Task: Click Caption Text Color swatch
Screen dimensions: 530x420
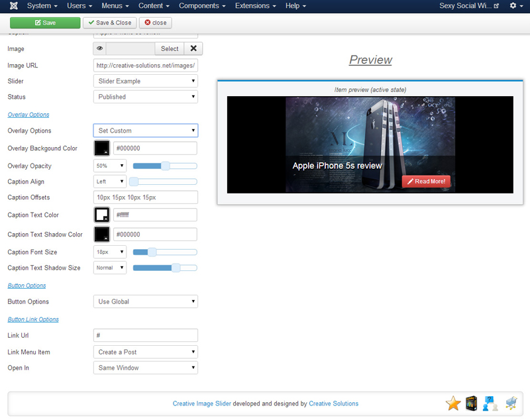Action: click(102, 215)
